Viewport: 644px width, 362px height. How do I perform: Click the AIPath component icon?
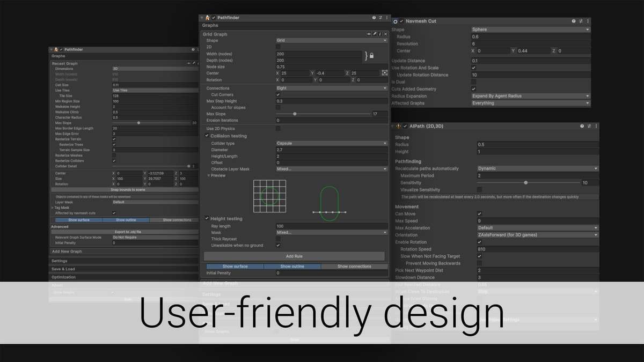[x=399, y=126]
